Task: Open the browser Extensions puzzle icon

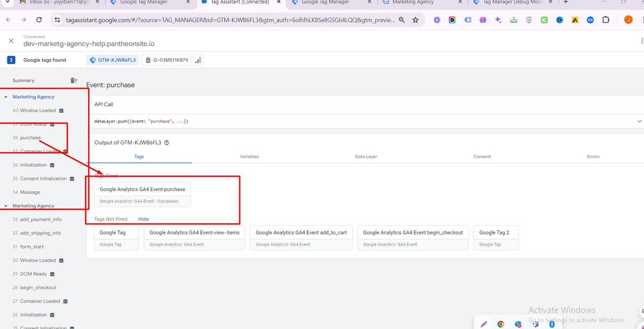Action: (607, 19)
